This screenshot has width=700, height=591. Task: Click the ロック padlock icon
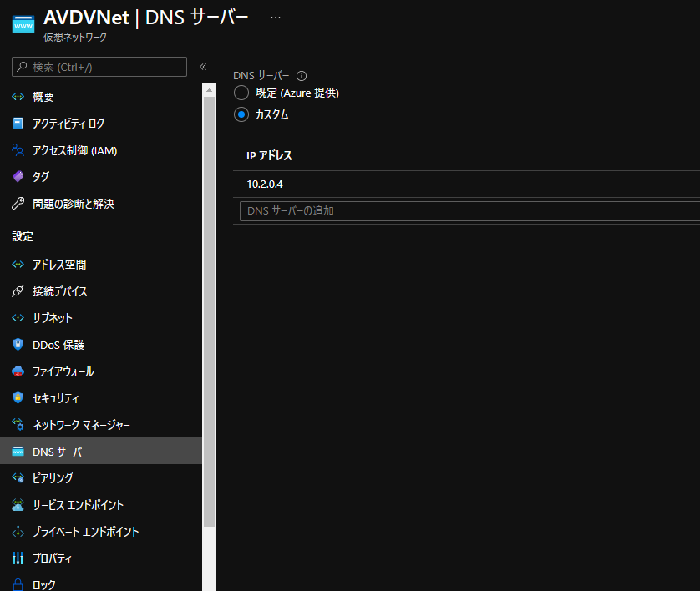pos(18,584)
